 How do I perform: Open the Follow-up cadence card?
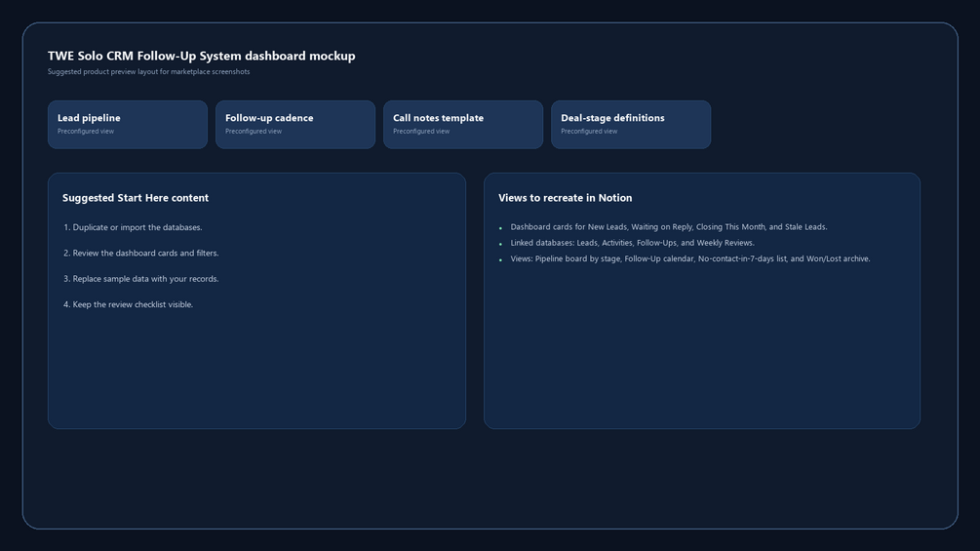click(x=295, y=124)
